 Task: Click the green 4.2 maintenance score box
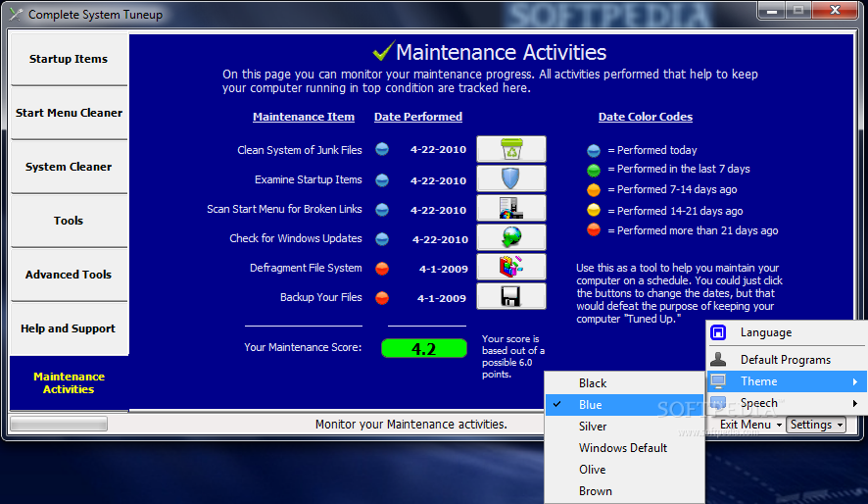pos(424,348)
